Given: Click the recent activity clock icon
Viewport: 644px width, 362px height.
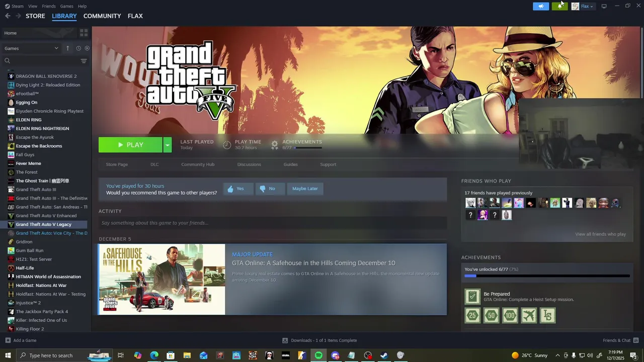Looking at the screenshot, I should [78, 48].
